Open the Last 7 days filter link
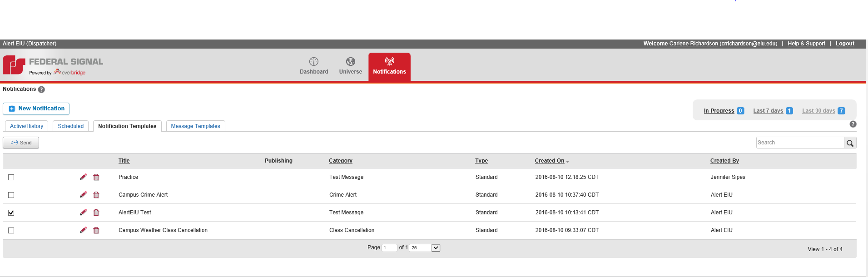Image resolution: width=868 pixels, height=277 pixels. point(768,111)
